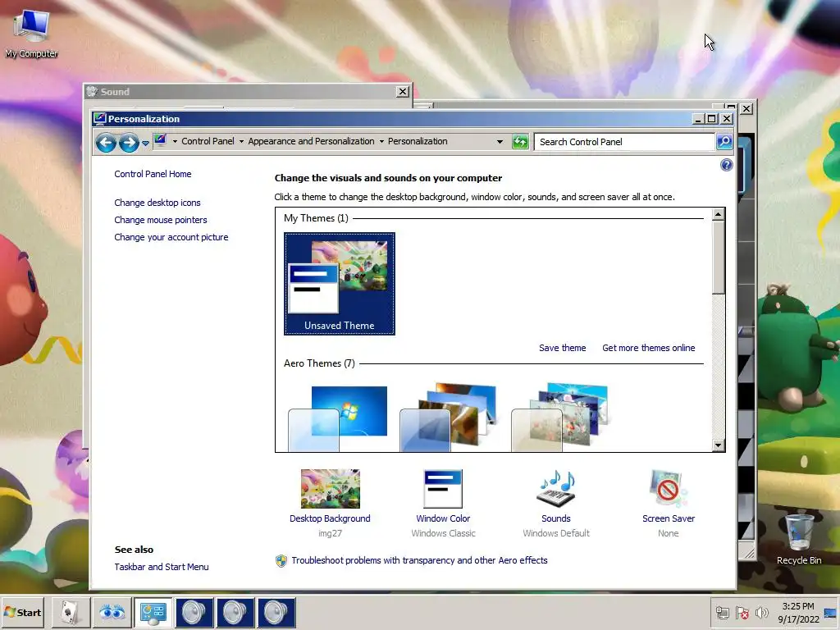This screenshot has width=840, height=630.
Task: Go forward with the Forward arrow button
Action: coord(129,143)
